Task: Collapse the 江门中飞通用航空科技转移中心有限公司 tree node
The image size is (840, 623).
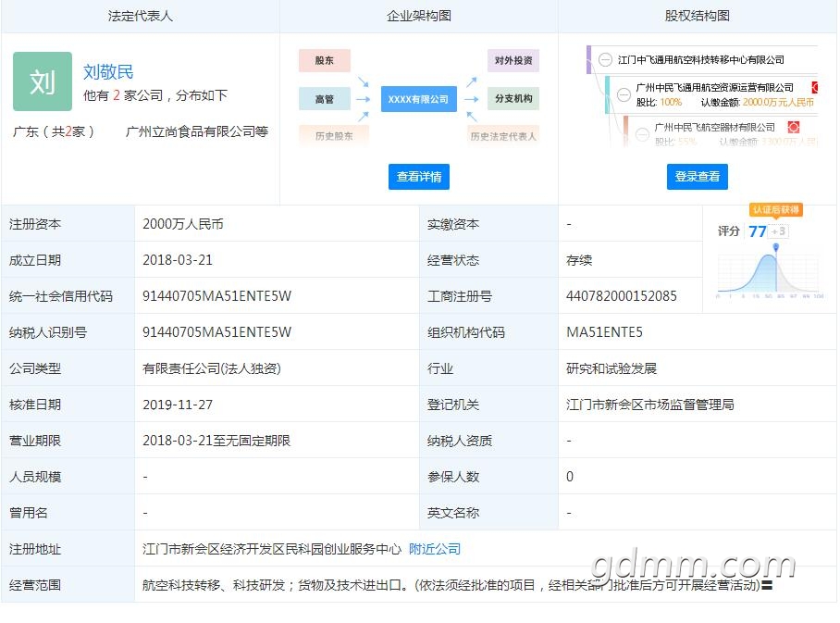Action: [x=605, y=59]
